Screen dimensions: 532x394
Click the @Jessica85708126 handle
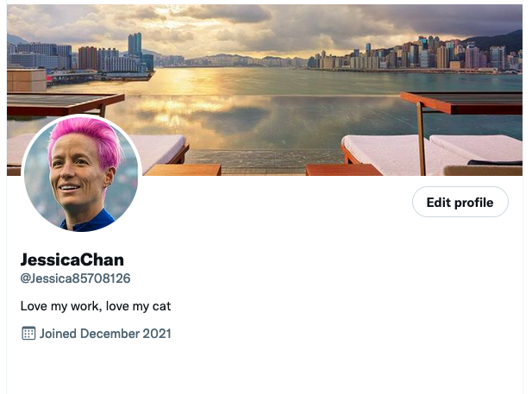[75, 278]
